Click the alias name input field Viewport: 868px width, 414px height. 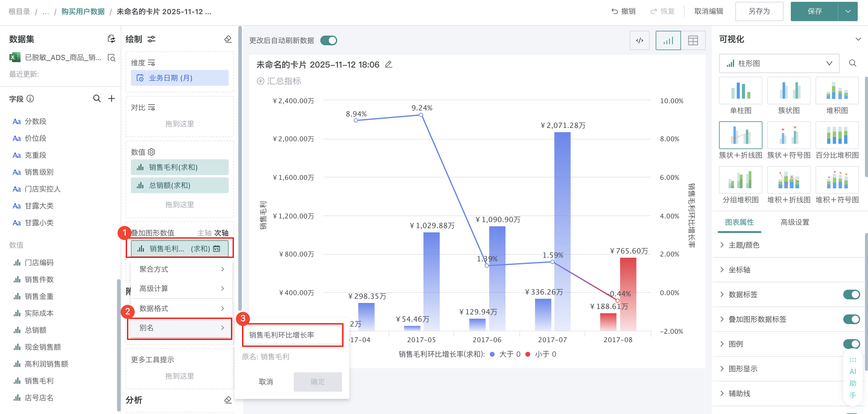pyautogui.click(x=292, y=335)
